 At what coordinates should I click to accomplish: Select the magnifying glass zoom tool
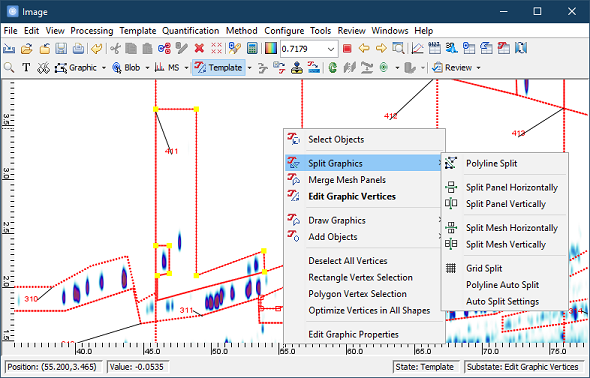tap(9, 68)
